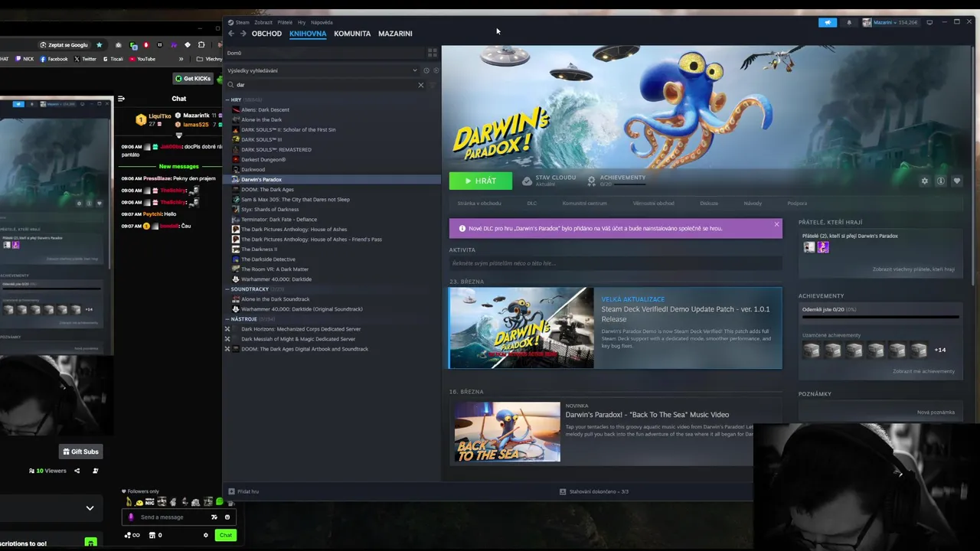
Task: Click the first locked achievement icon
Action: (811, 350)
